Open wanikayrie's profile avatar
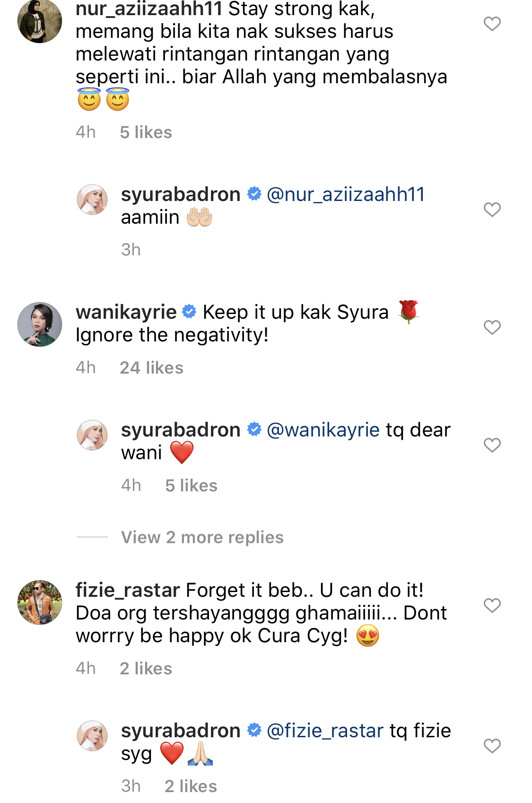This screenshot has height=803, width=532. [40, 324]
